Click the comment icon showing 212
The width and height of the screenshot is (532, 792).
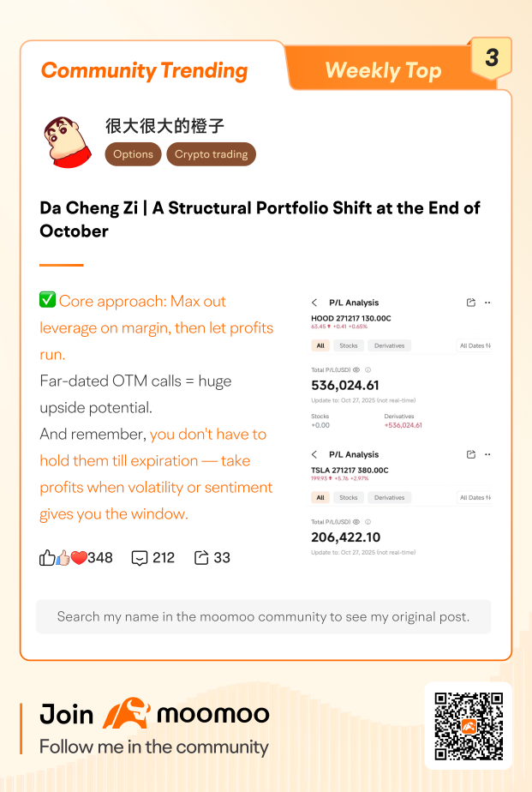[x=140, y=558]
